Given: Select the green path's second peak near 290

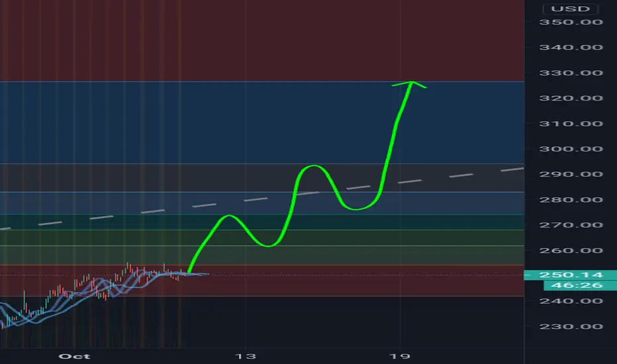Looking at the screenshot, I should point(314,166).
